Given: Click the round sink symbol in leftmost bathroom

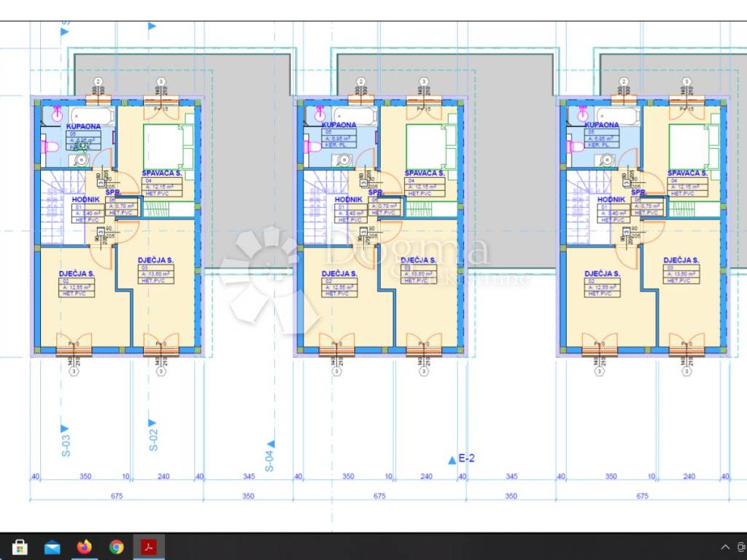Looking at the screenshot, I should [82, 160].
